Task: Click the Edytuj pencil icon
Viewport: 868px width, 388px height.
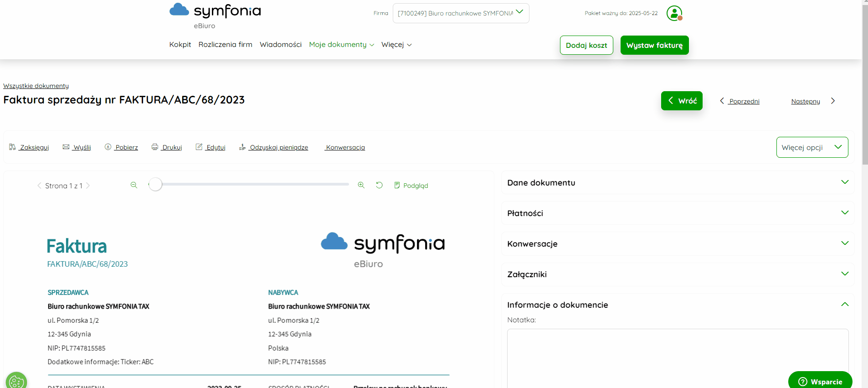Action: 199,147
